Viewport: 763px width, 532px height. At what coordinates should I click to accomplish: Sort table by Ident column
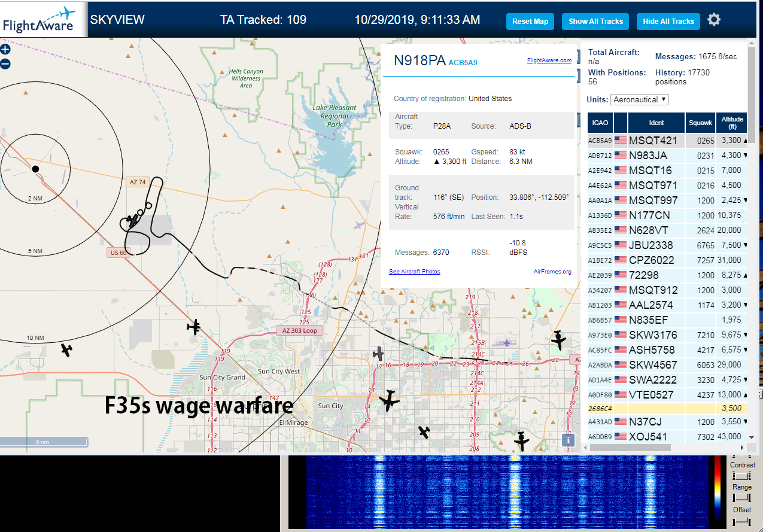pyautogui.click(x=656, y=123)
